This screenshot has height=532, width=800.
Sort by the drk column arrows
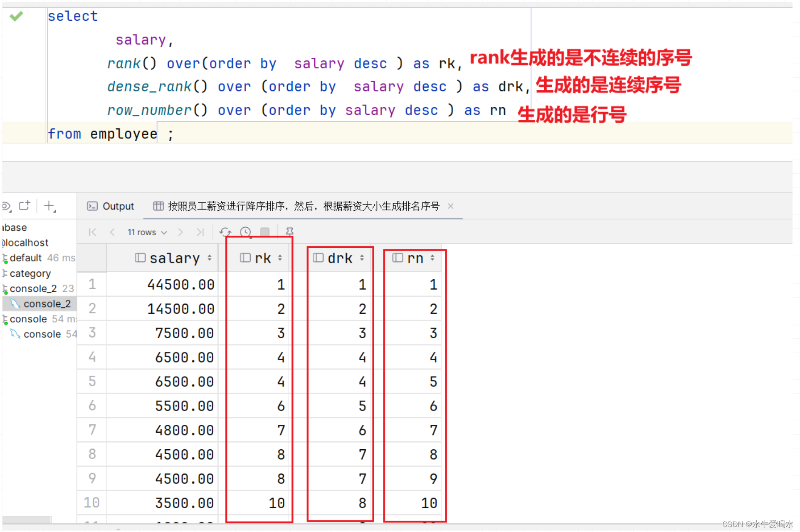362,258
